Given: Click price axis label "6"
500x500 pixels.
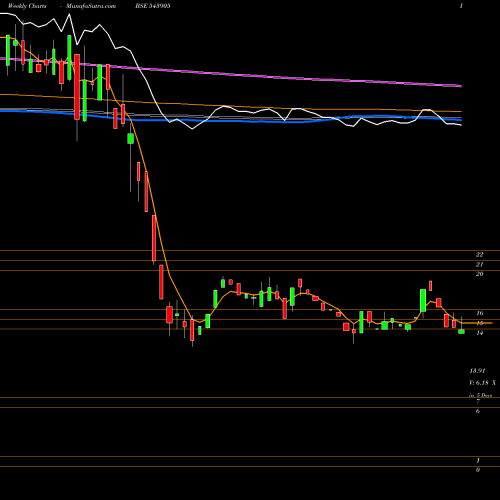Looking at the screenshot, I should pos(478,411).
